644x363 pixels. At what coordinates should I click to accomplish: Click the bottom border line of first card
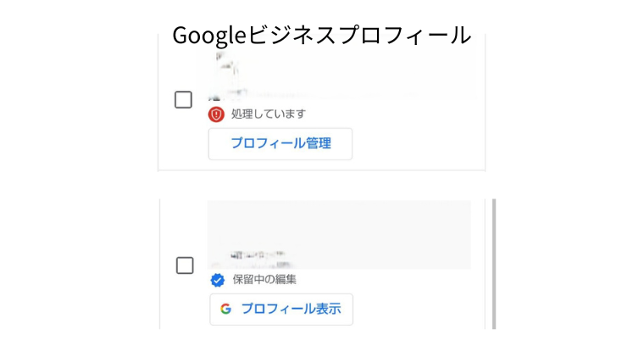pos(322,170)
